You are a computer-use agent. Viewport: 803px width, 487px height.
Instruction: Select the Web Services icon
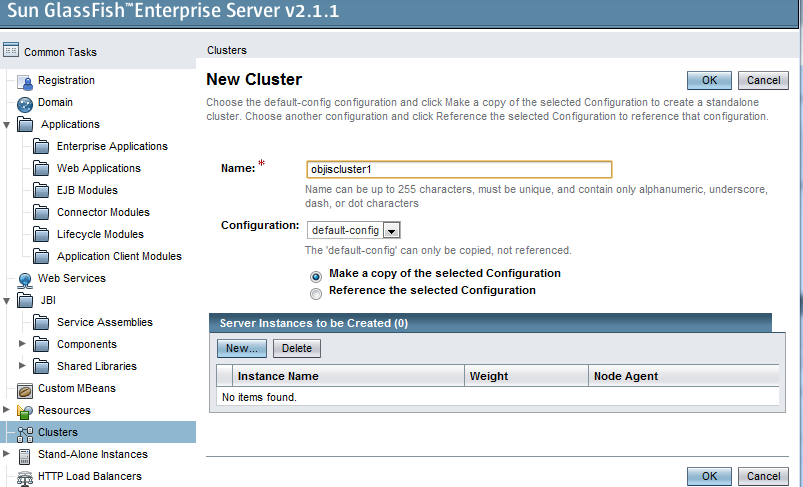click(26, 279)
